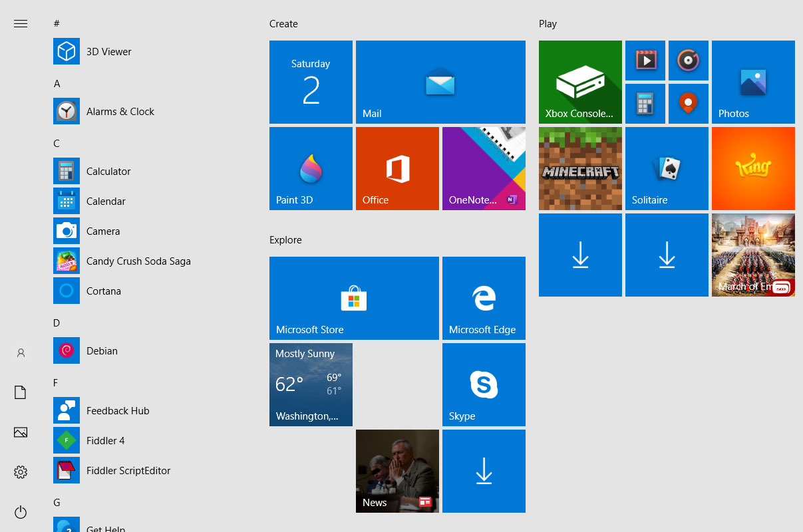
Task: Click the download tile below the Solitaire tile
Action: tap(667, 255)
